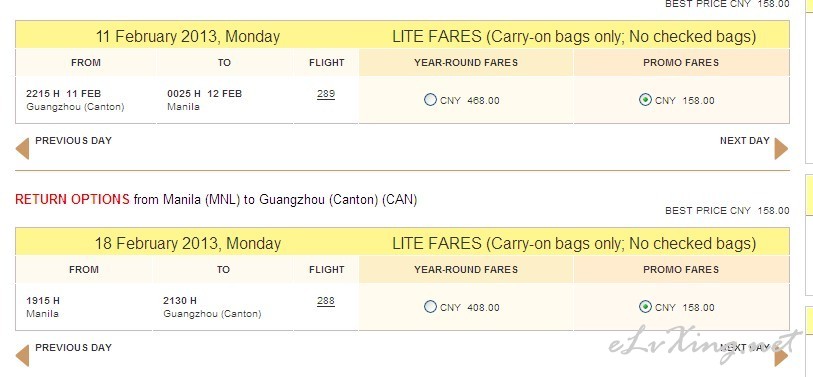Select the CNY 158.00 promo fare for flight 289

click(645, 100)
